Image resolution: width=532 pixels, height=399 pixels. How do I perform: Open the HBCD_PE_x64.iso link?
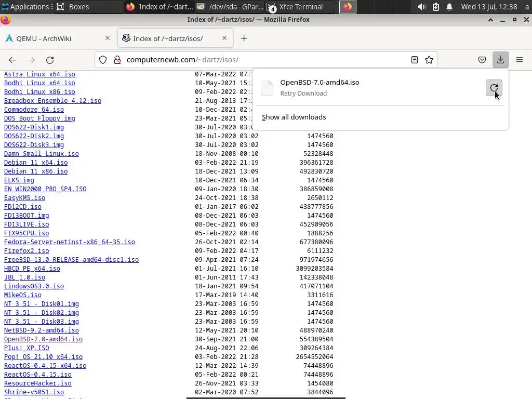[x=32, y=269]
